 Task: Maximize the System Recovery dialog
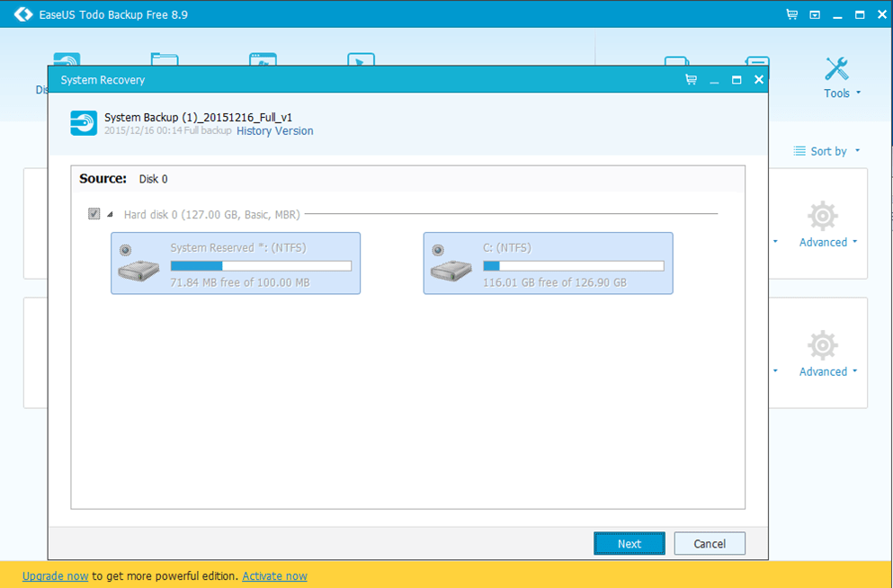[737, 80]
